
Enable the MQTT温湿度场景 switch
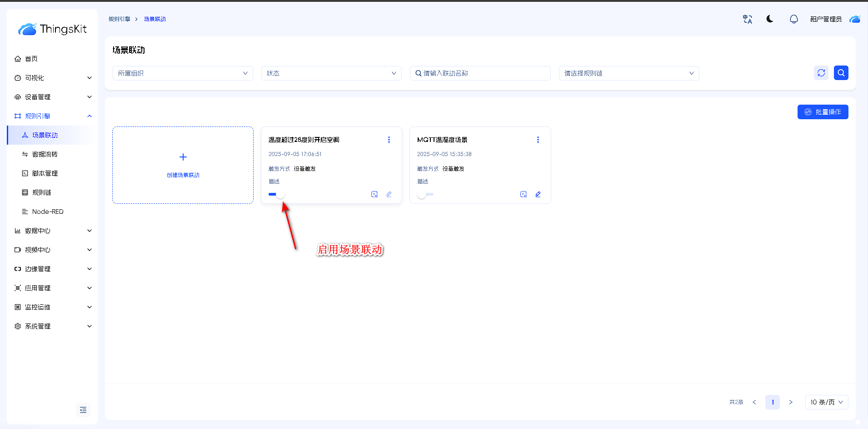425,194
